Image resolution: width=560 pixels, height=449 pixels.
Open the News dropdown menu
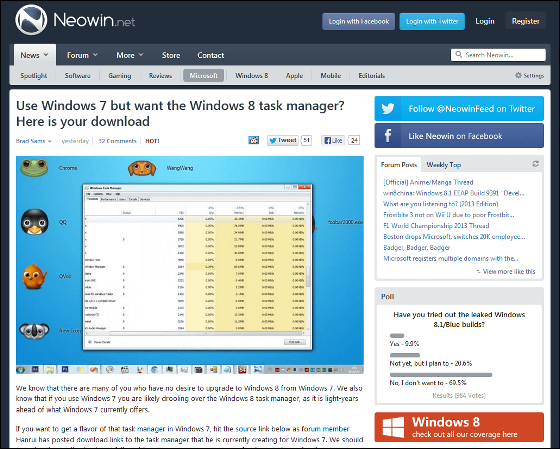pos(35,55)
